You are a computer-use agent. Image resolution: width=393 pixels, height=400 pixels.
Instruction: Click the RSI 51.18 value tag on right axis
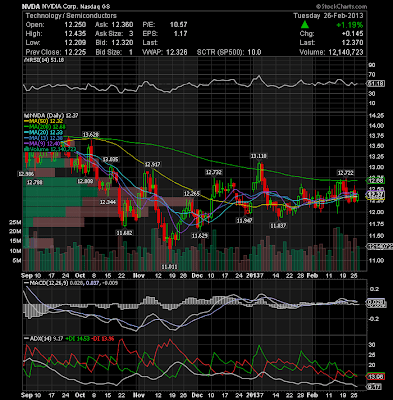coord(376,84)
